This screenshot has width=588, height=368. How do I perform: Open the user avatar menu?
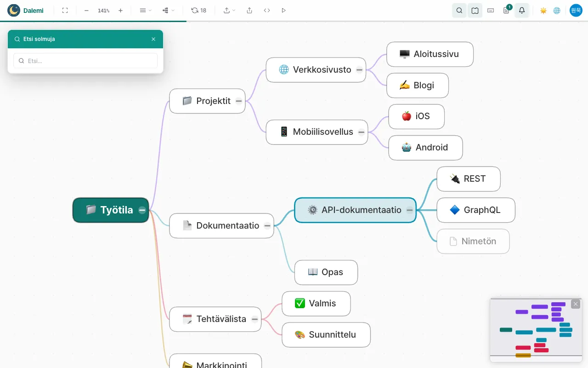pos(576,11)
